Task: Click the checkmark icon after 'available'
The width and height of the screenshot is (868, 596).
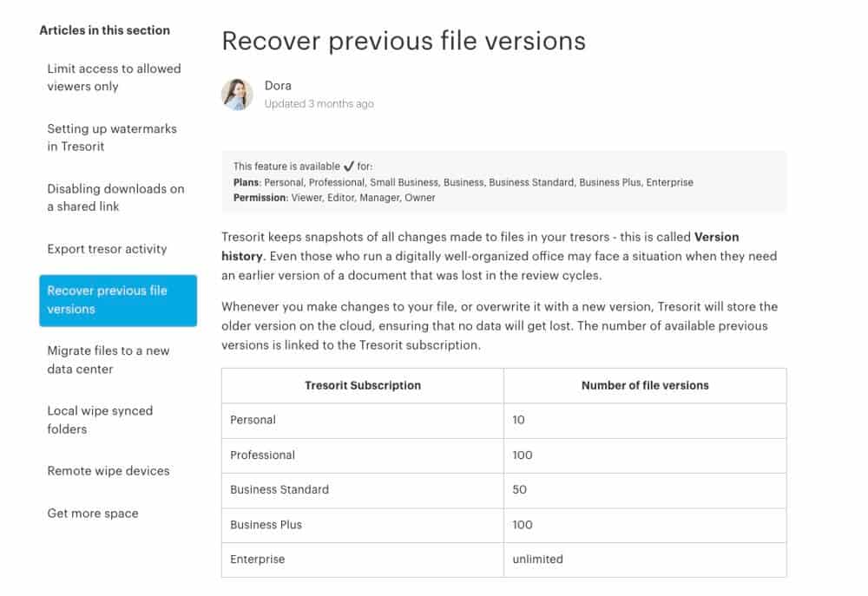Action: point(349,166)
